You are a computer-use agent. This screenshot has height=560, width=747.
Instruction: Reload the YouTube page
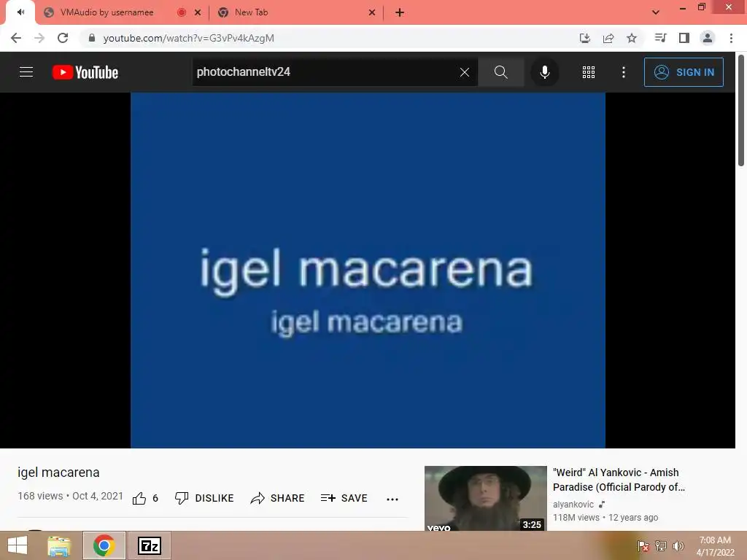pyautogui.click(x=63, y=38)
